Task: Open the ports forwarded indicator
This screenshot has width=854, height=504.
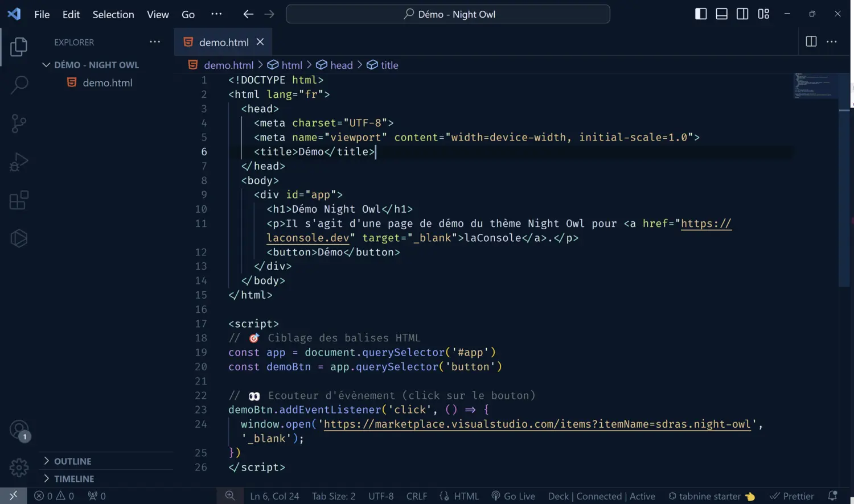Action: pos(97,496)
